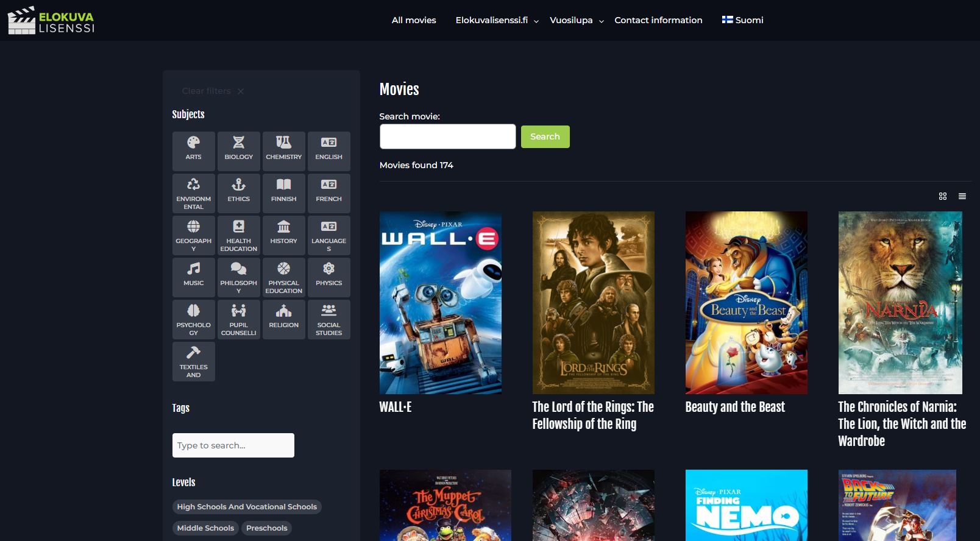The width and height of the screenshot is (980, 541).
Task: Open the Muppet Christmas Carol poster
Action: point(446,505)
